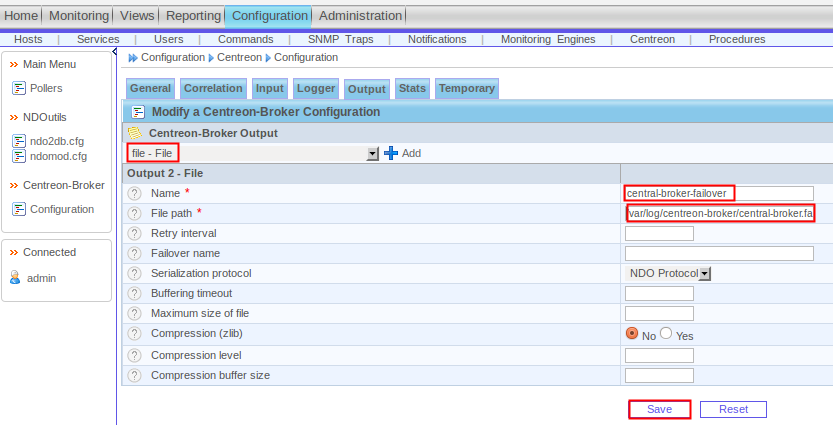This screenshot has height=425, width=833.
Task: Go to the Commands submenu
Action: click(245, 39)
